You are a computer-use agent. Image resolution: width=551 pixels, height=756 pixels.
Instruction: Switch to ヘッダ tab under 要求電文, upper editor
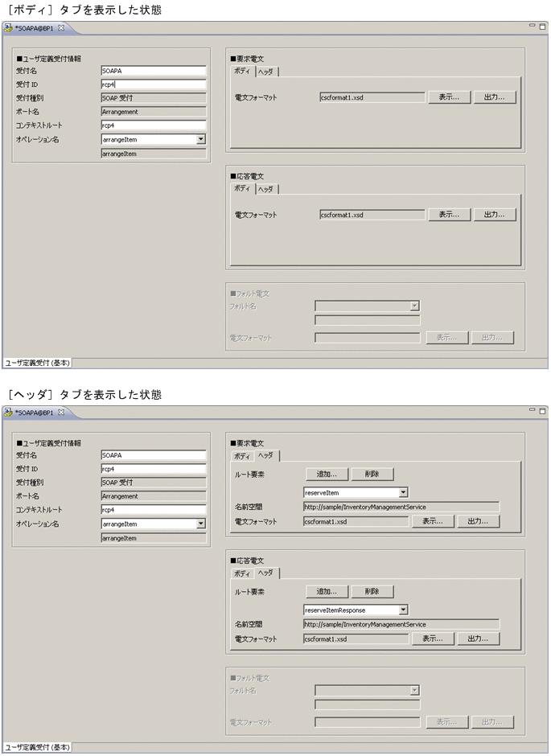tap(266, 72)
